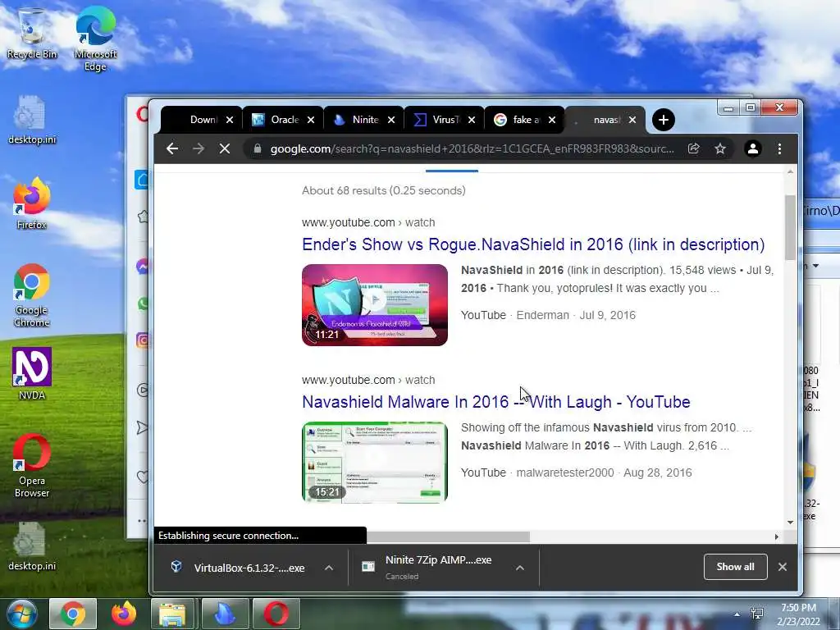Expand options for the Ninite download
Screen dimensions: 840x630
pos(519,568)
